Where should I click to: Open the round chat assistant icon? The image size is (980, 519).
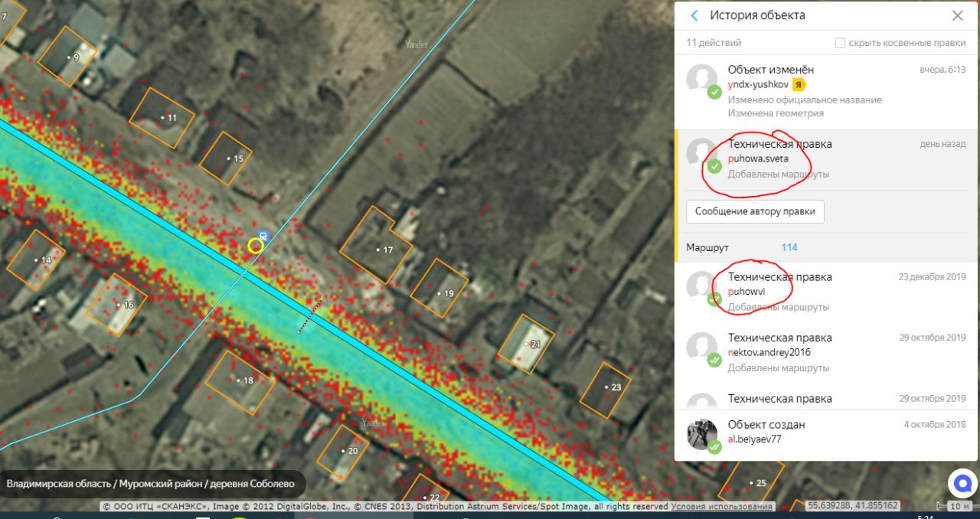963,484
